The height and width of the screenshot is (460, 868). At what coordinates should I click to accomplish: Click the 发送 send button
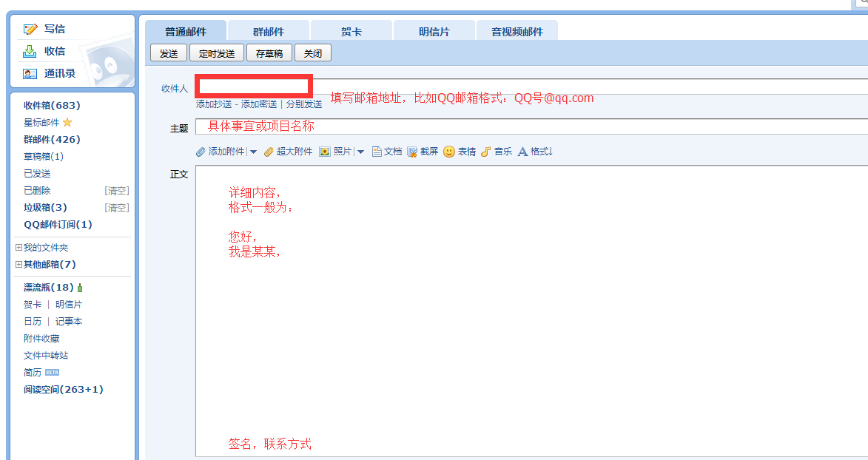coord(169,53)
